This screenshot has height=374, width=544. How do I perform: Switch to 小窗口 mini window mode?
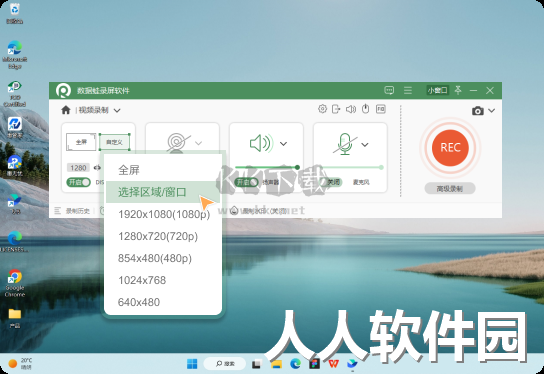tap(437, 90)
